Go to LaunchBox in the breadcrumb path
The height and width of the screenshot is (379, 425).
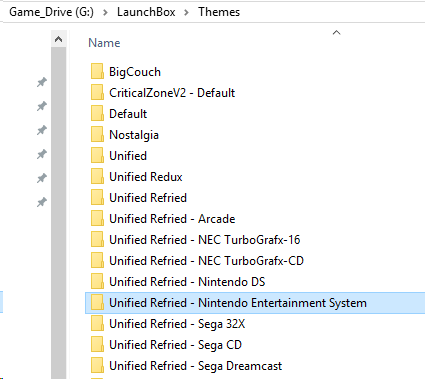tap(146, 12)
